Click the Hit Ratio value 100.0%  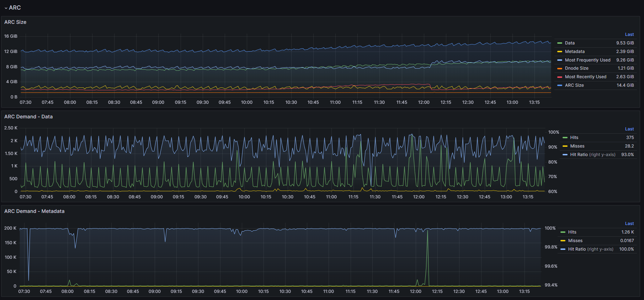[x=627, y=249]
